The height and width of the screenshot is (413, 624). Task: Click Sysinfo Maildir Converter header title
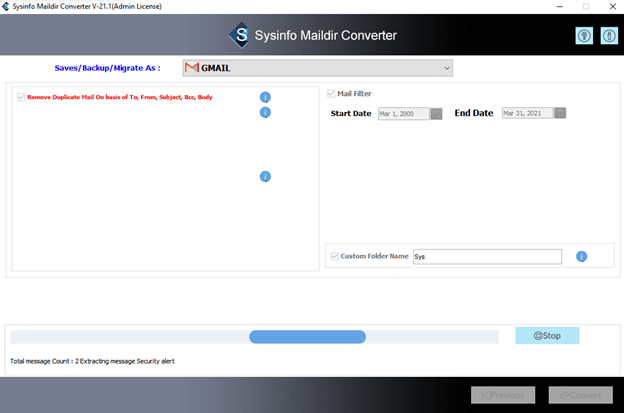pyautogui.click(x=326, y=35)
